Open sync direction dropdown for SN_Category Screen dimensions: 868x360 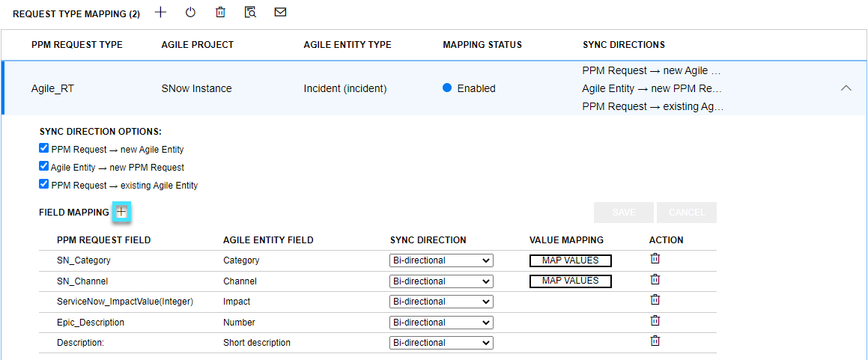[x=441, y=260]
